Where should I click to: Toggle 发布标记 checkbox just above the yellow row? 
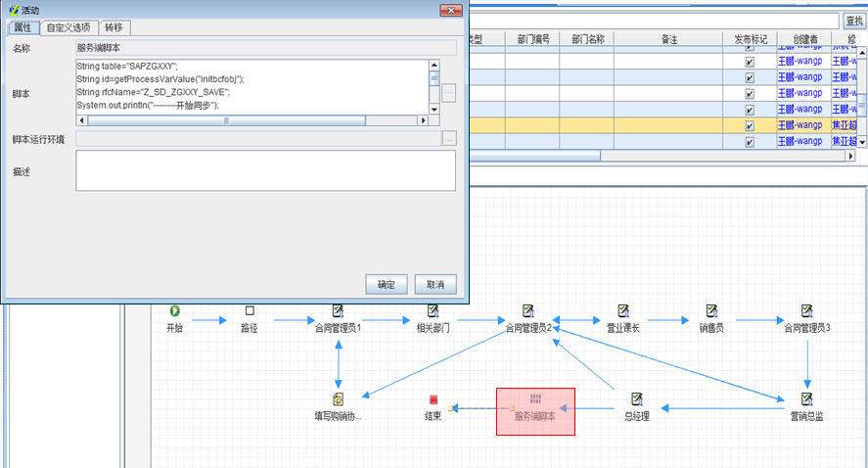[751, 109]
